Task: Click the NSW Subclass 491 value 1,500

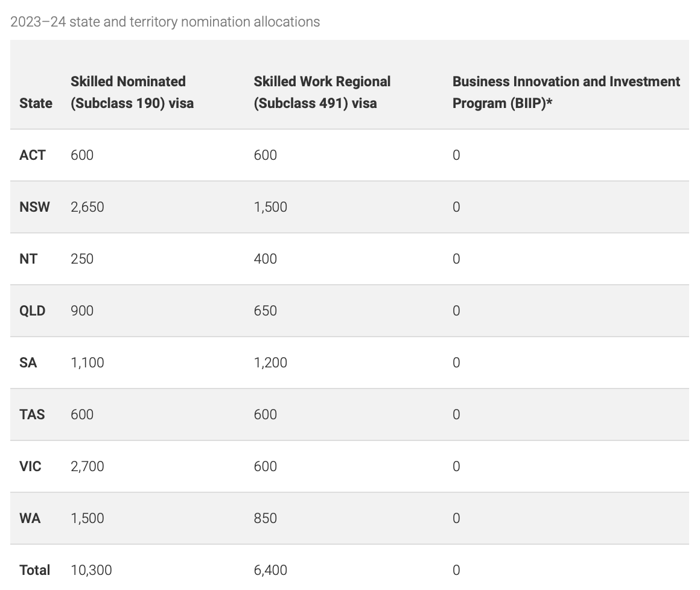Action: coord(270,207)
